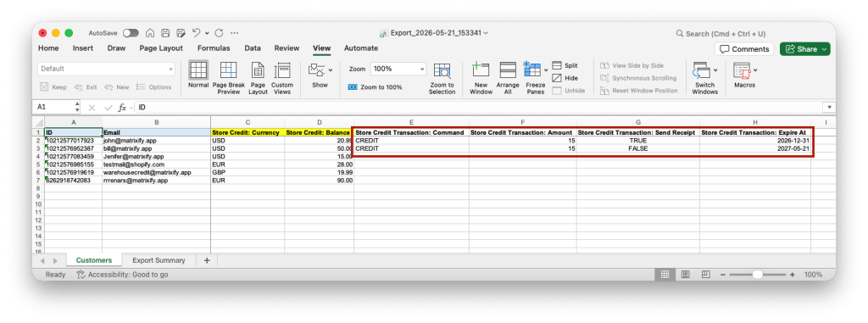
Task: Click the Search field in title bar
Action: (x=721, y=34)
